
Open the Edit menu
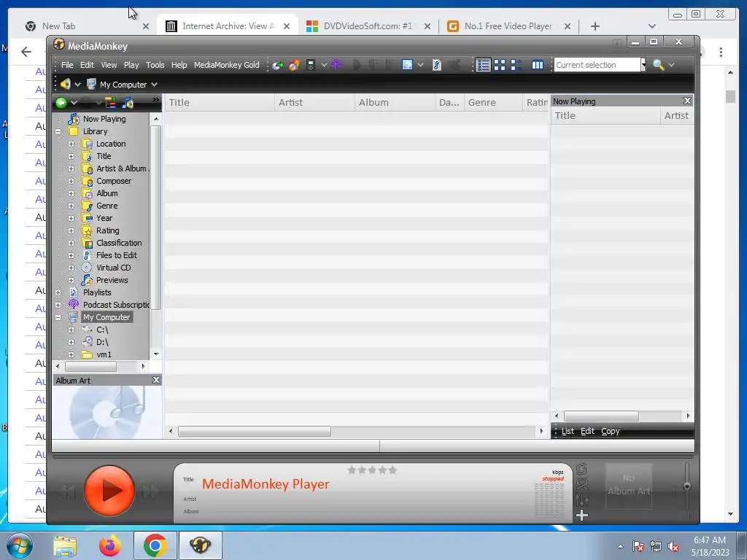(87, 65)
